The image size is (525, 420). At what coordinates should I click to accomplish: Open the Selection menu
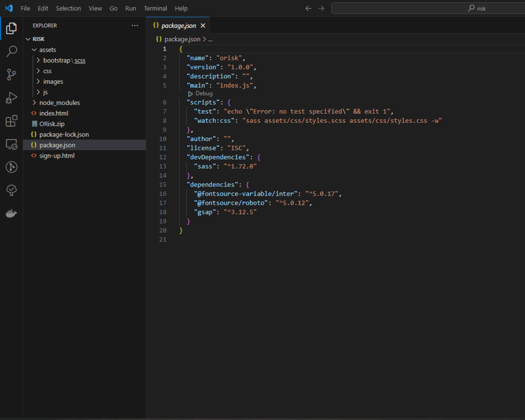[68, 8]
